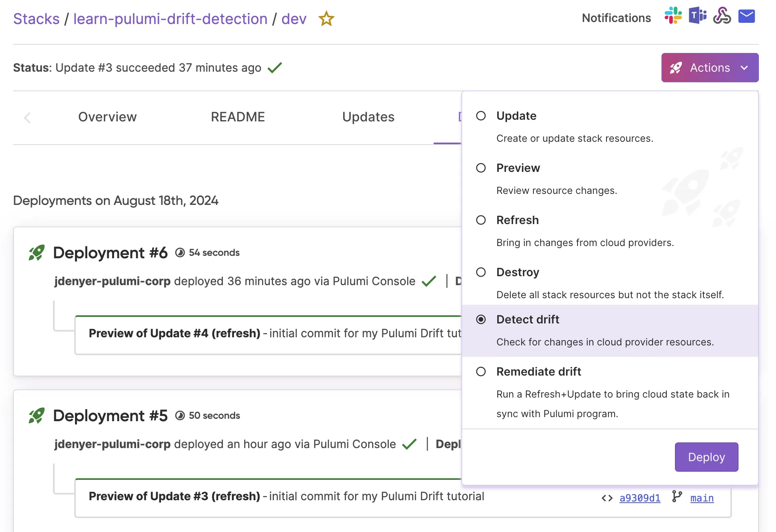The image size is (776, 532).
Task: Switch to the README tab
Action: pos(238,117)
